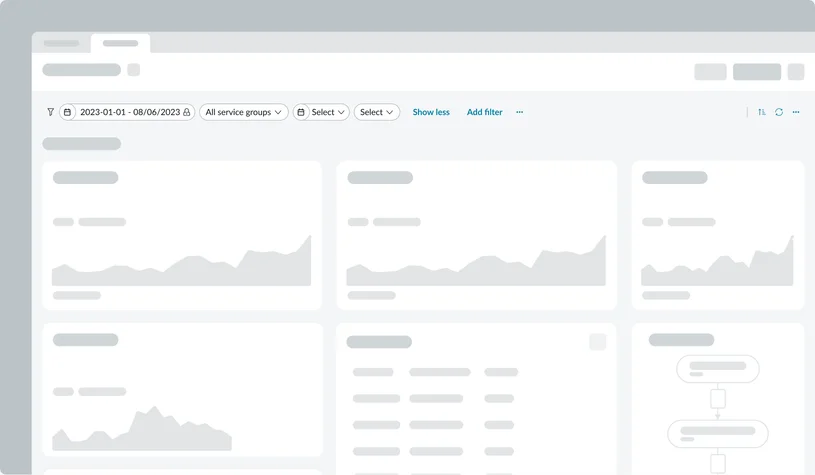This screenshot has width=815, height=475.
Task: Open the far-right toolbar ellipsis menu
Action: click(x=796, y=112)
